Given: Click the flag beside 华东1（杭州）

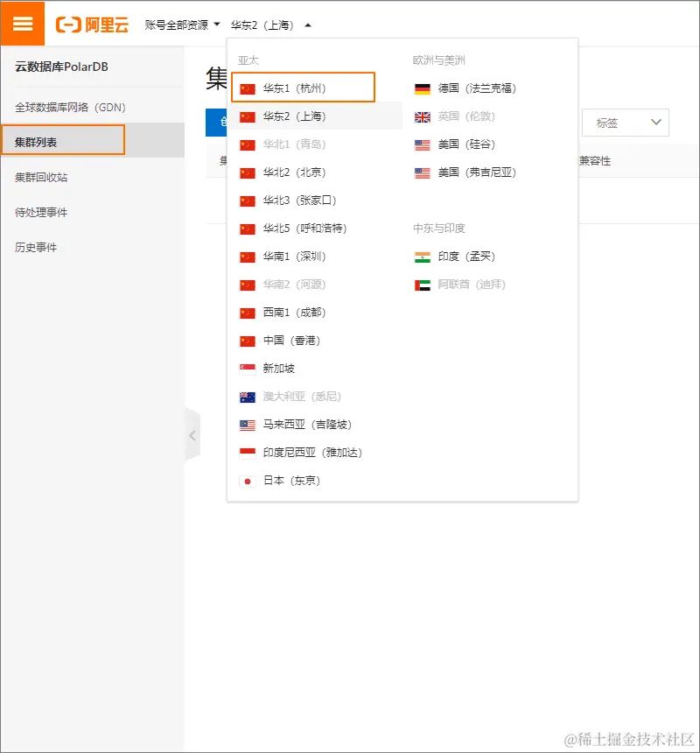Looking at the screenshot, I should [x=248, y=88].
